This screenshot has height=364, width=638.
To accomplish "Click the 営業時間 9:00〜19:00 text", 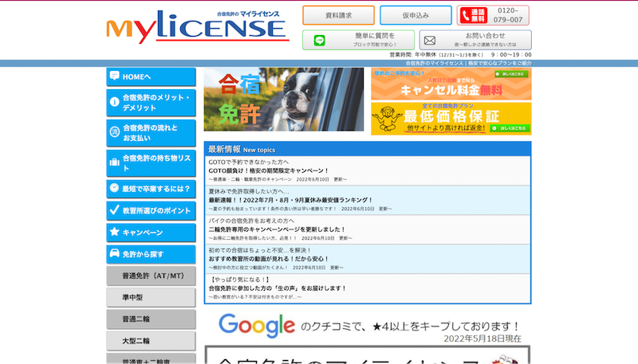I will point(460,54).
